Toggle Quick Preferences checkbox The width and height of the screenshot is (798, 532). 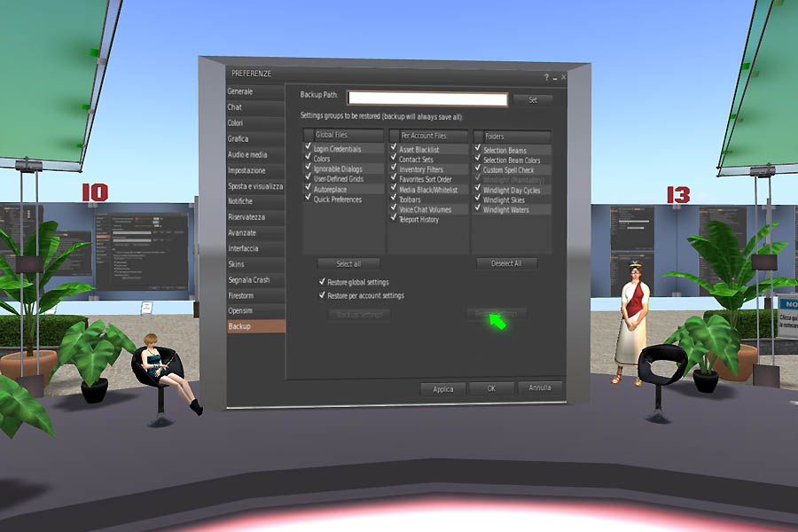pos(308,199)
